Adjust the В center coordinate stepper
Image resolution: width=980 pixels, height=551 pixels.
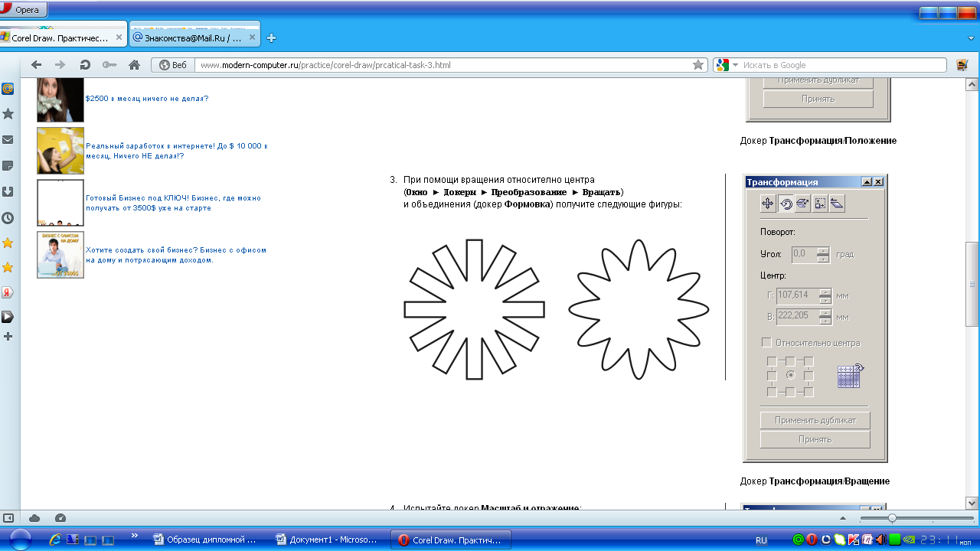[825, 317]
